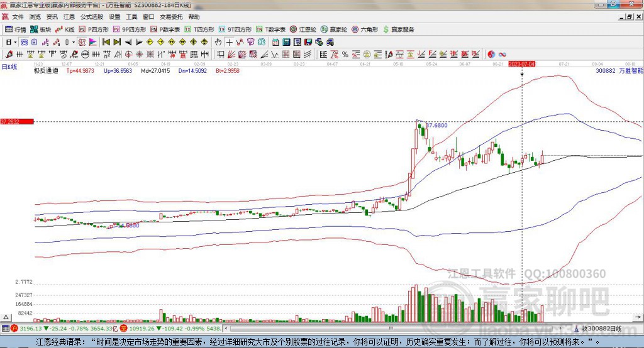
Task: Open the 文件 menu
Action: [x=18, y=17]
